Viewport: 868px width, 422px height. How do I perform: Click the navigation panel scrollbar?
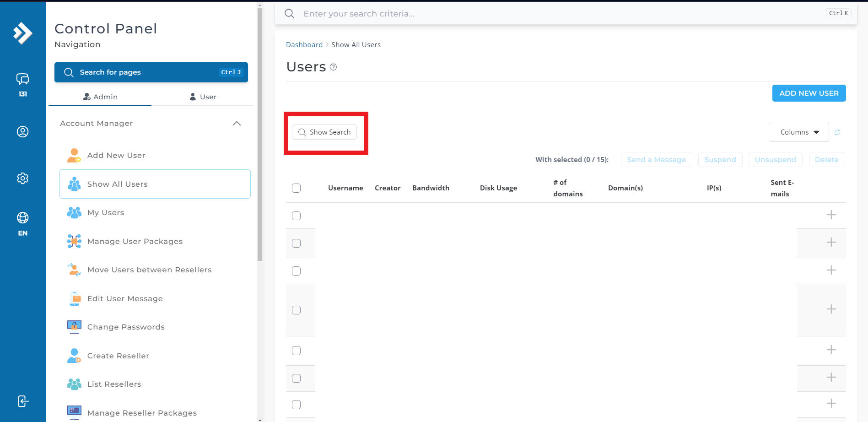pos(260,135)
